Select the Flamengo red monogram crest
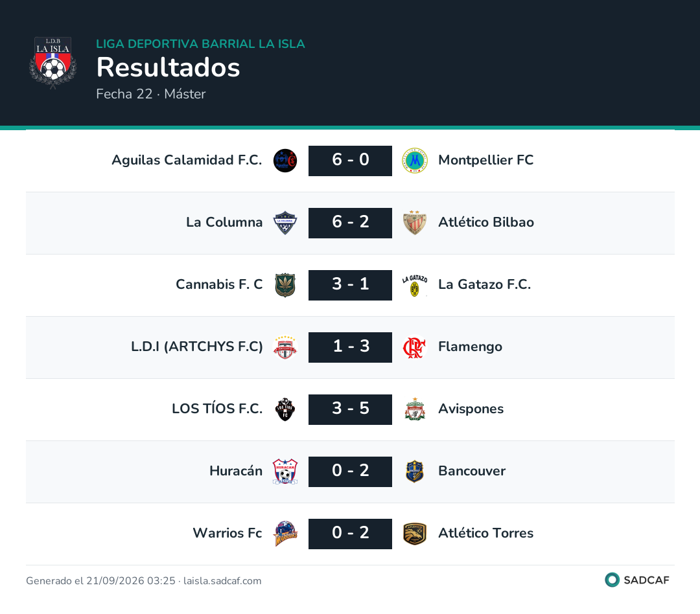 point(415,347)
